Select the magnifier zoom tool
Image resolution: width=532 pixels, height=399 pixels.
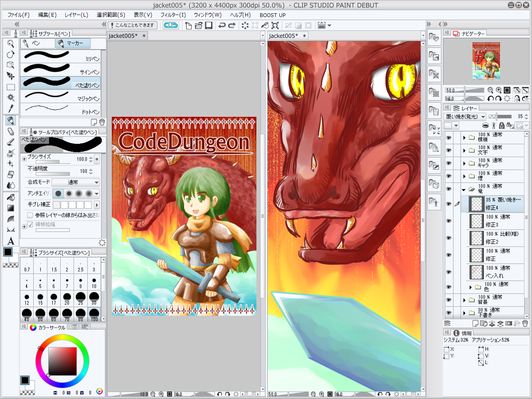pyautogui.click(x=11, y=44)
